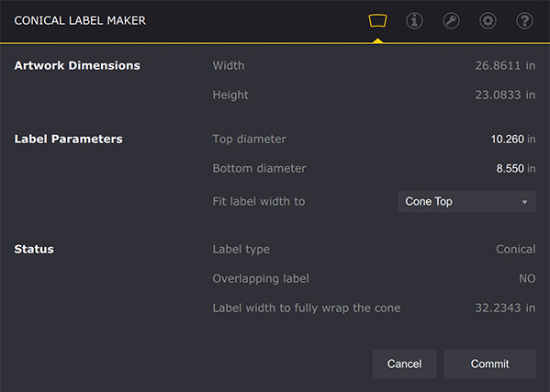The image size is (550, 392).
Task: Click the Cancel button
Action: click(404, 364)
